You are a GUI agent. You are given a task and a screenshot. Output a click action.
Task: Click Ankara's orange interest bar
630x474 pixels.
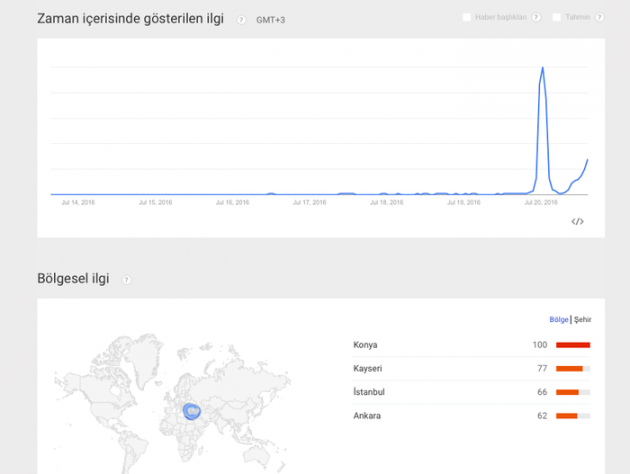pos(567,415)
